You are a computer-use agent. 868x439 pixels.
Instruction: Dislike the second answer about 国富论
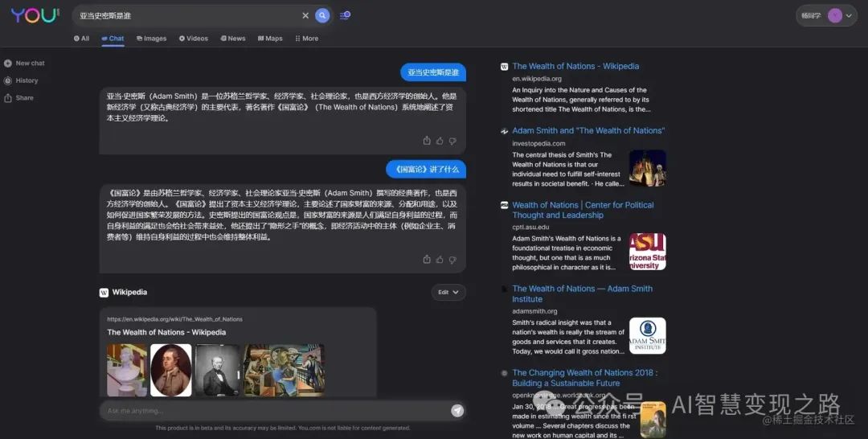point(452,259)
